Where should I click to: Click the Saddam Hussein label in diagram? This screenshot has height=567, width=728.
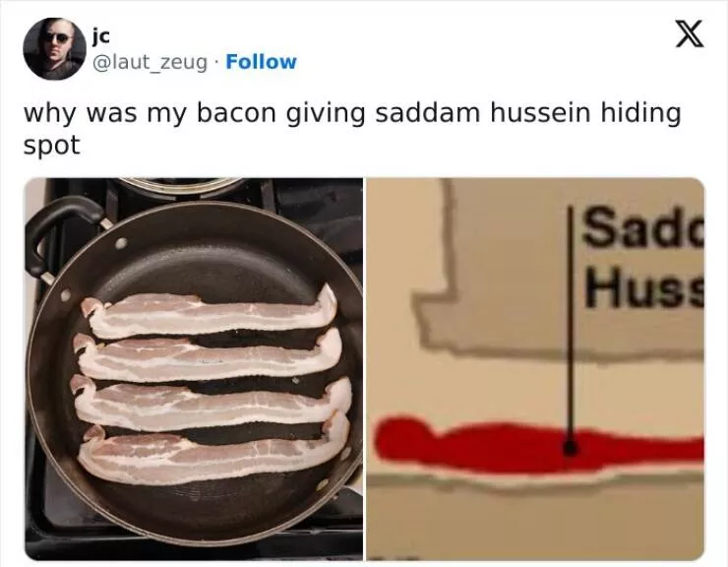(643, 257)
